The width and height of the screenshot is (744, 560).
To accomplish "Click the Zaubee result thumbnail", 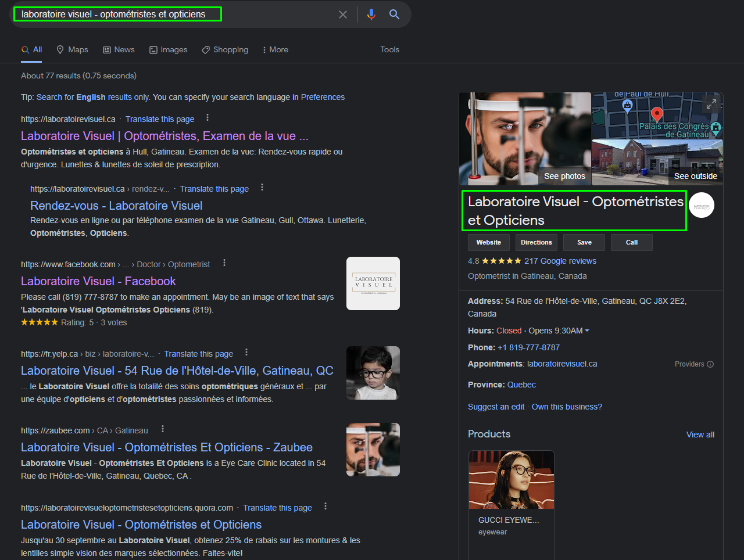I will pyautogui.click(x=373, y=450).
